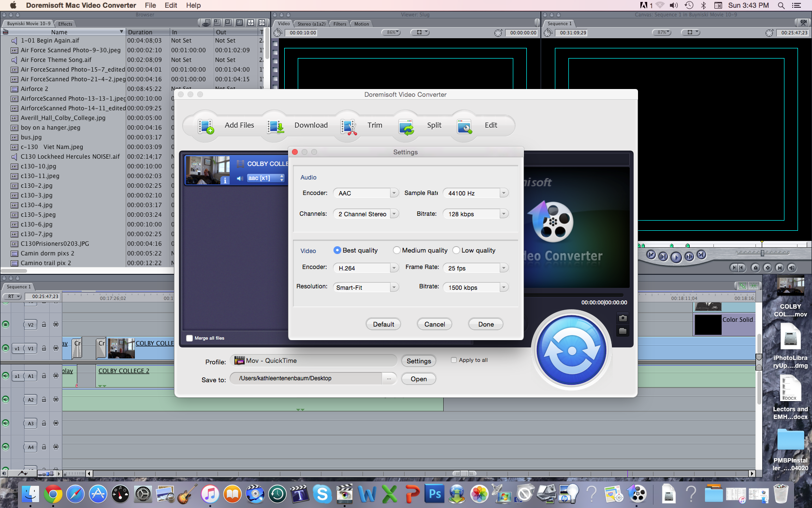Switch to the Motion tab in the Viewer
The width and height of the screenshot is (812, 508).
coord(362,24)
